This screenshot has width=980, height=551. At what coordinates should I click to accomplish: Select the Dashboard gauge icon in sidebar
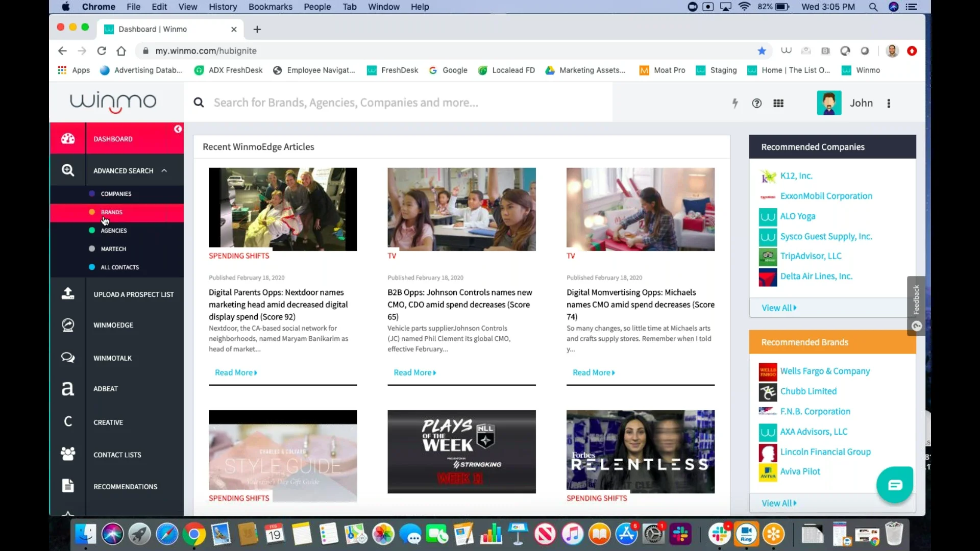click(68, 138)
